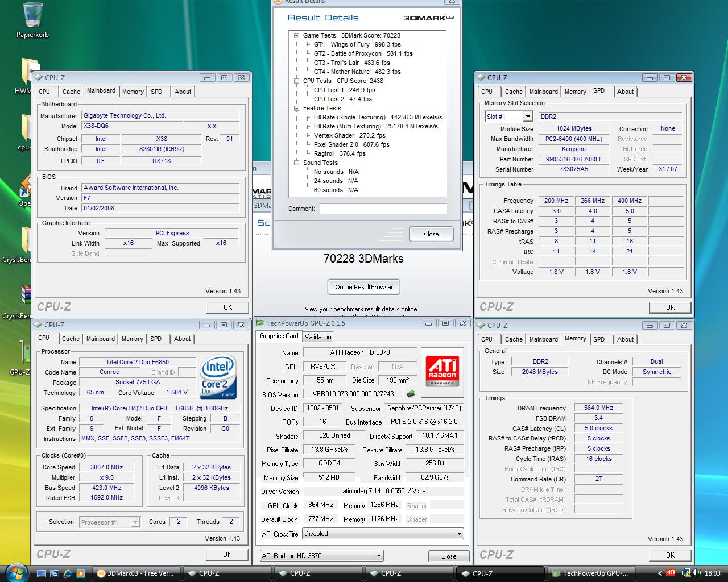
Task: Open the Papierkorb recycle bin icon
Action: point(32,20)
